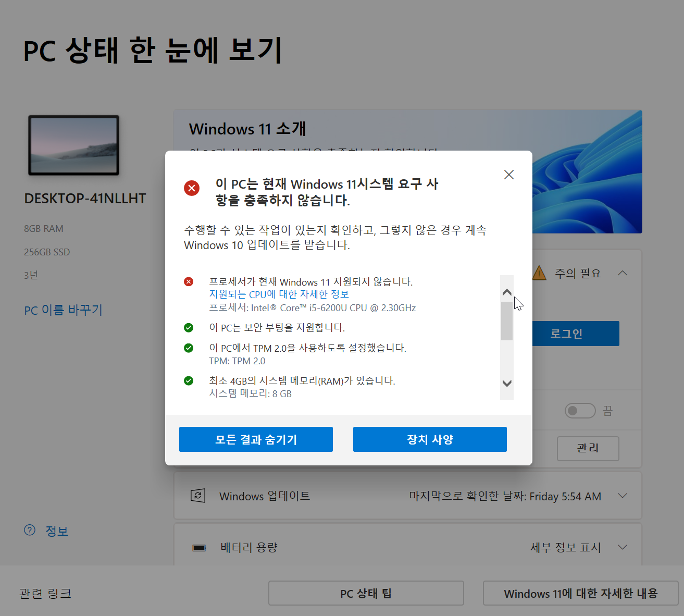The image size is (684, 616).
Task: Click 'Friday 5:54 AM' last checked text
Action: [x=565, y=497]
